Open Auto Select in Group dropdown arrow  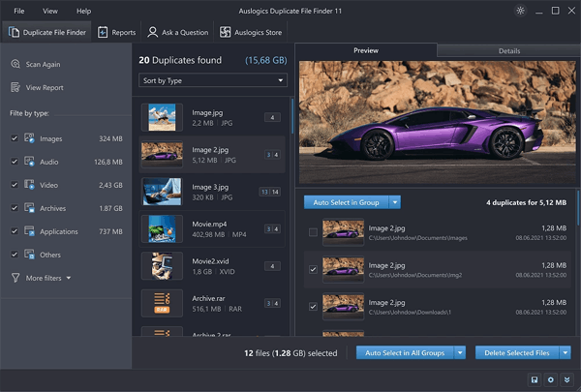pos(395,202)
